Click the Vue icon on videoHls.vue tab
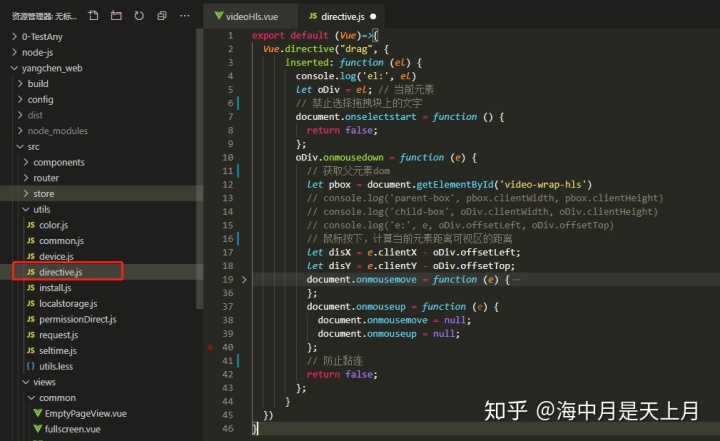The image size is (720, 441). click(219, 16)
